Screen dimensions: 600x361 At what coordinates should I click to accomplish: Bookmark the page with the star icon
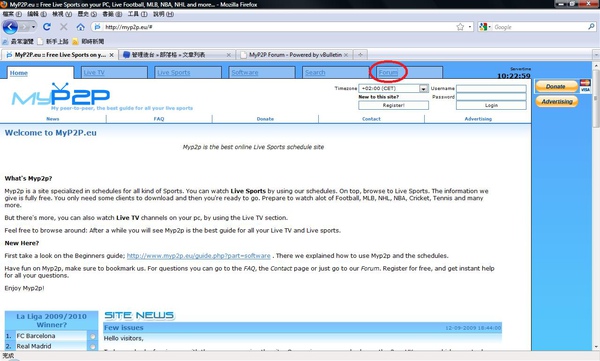click(x=460, y=27)
